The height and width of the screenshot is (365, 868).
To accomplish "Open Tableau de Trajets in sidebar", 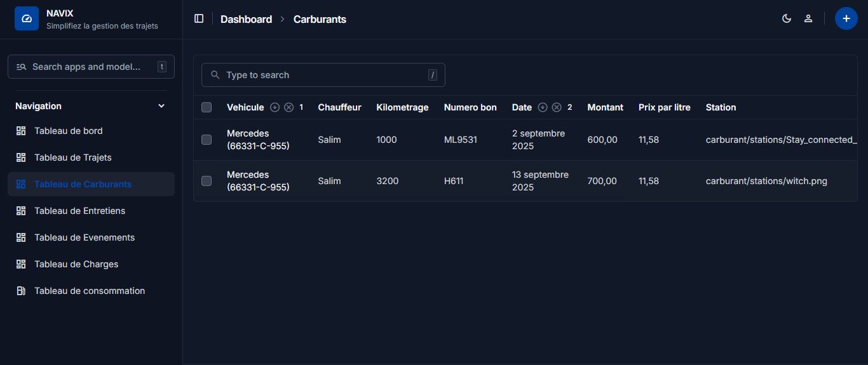I will [x=72, y=157].
